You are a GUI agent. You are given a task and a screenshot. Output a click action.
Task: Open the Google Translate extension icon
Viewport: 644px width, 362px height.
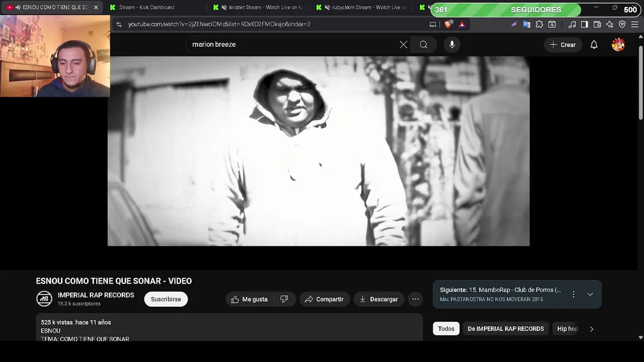527,24
